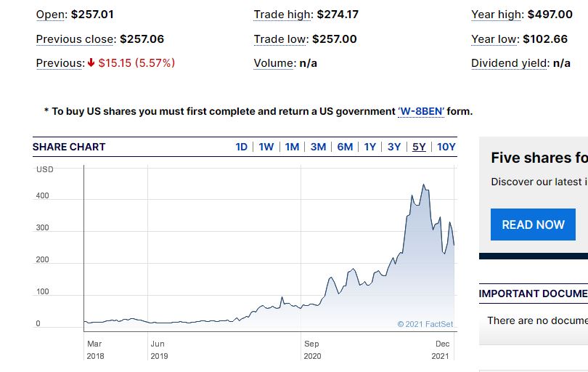Click the Open price label

52,15
